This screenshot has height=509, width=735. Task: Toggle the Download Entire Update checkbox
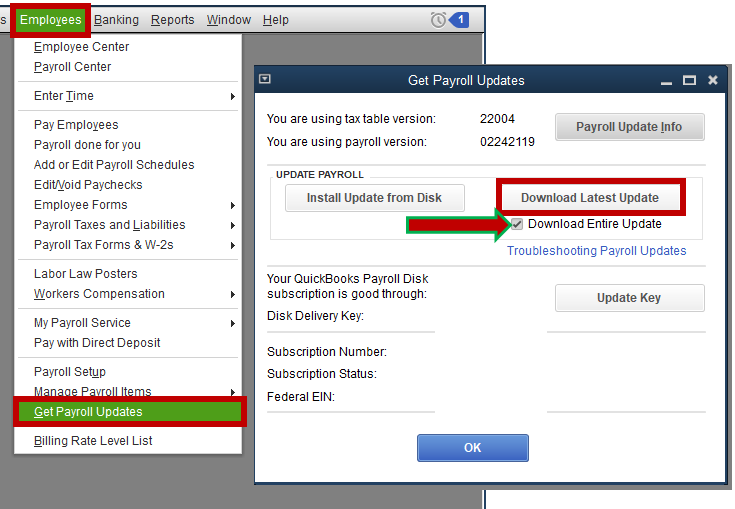[517, 224]
